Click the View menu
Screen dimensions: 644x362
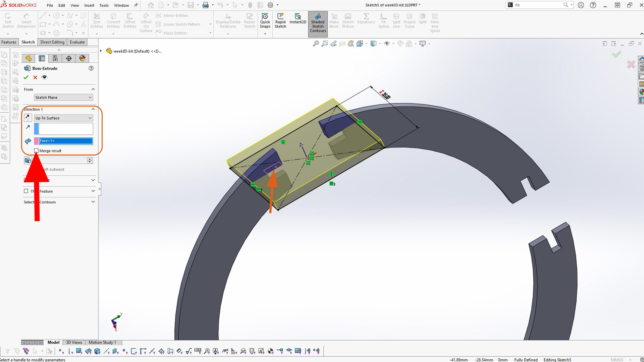tap(74, 5)
